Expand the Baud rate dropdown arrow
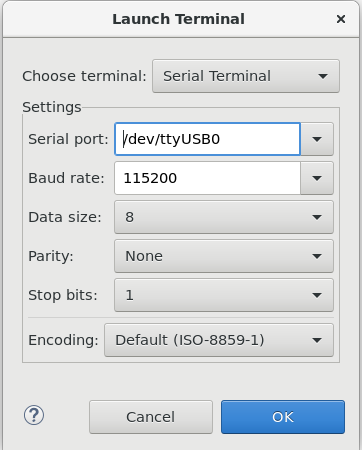 click(317, 178)
